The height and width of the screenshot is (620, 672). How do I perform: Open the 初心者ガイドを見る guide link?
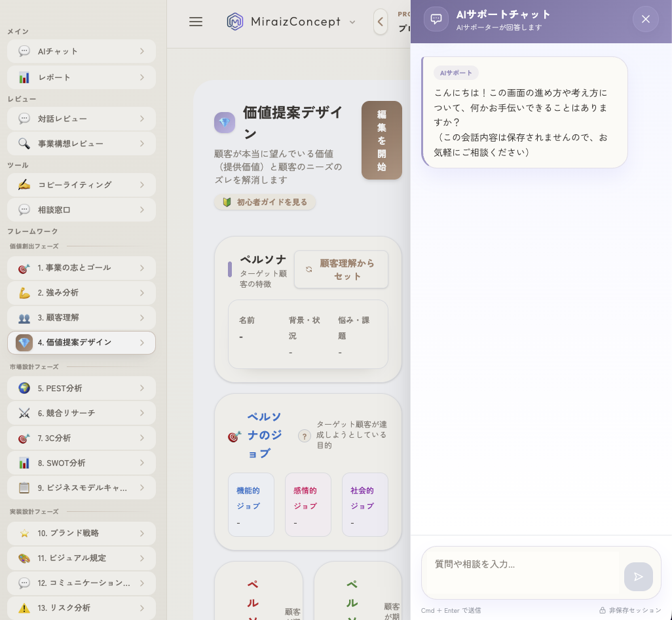[265, 203]
